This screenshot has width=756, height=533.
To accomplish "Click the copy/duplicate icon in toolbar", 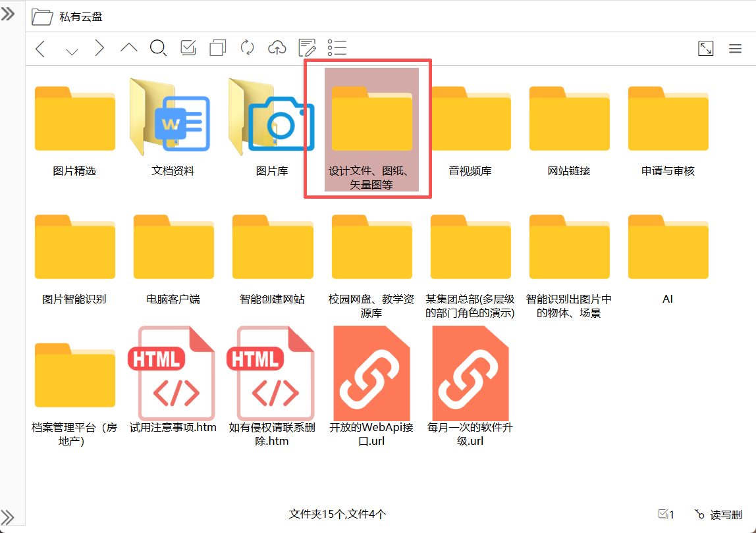I will (217, 47).
